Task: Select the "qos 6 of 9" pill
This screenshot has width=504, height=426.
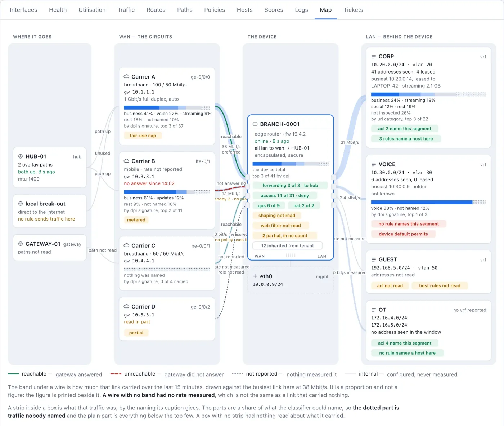Action: pos(269,206)
